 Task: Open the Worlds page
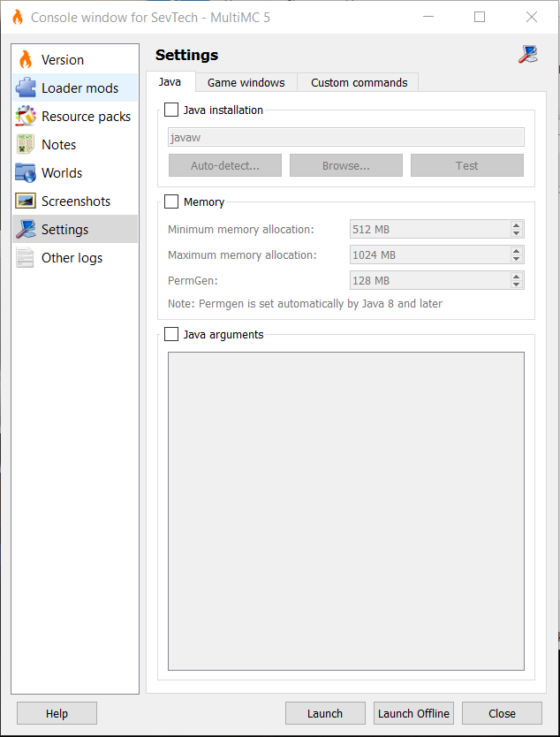click(x=75, y=172)
